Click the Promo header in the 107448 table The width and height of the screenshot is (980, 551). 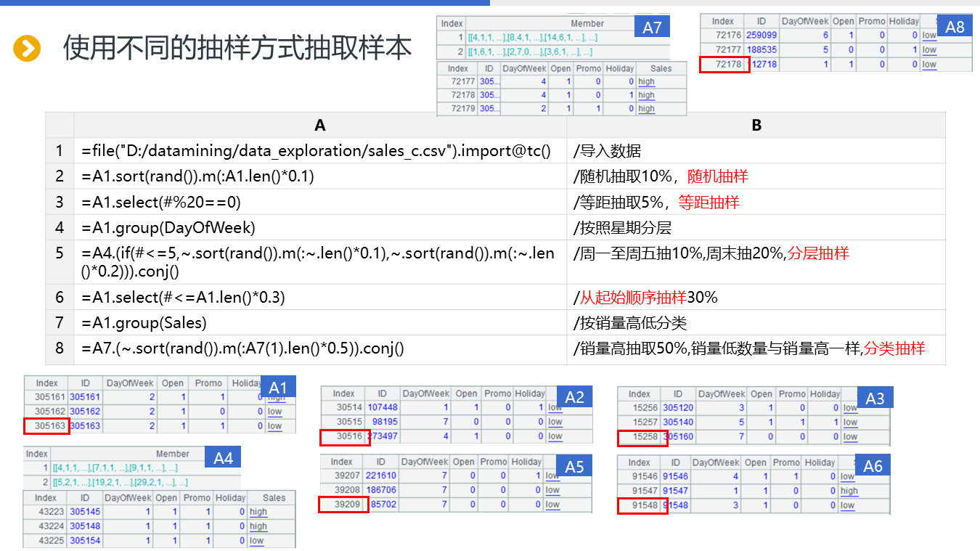click(x=499, y=393)
